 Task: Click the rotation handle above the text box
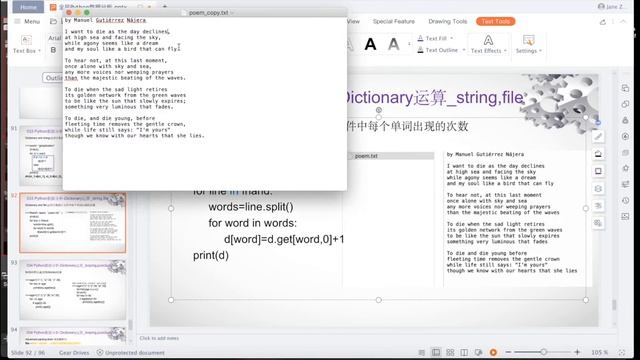[x=379, y=110]
